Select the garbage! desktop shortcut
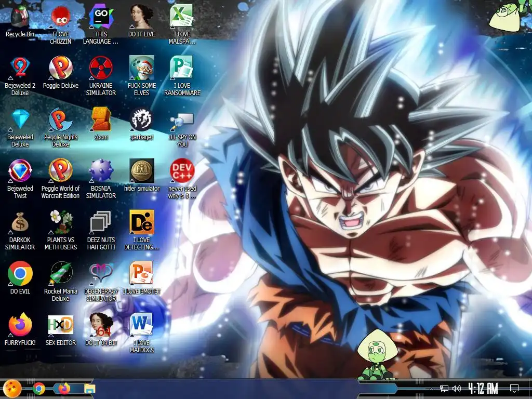Viewport: 532px width, 399px height. 141,124
